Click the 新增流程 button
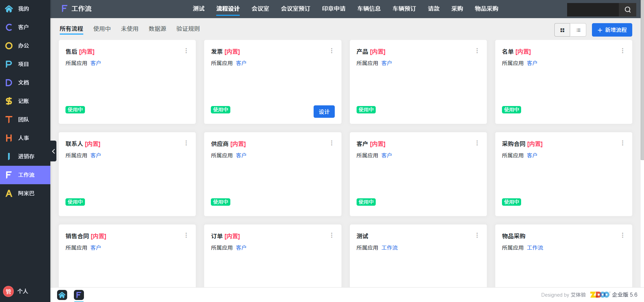 (612, 30)
